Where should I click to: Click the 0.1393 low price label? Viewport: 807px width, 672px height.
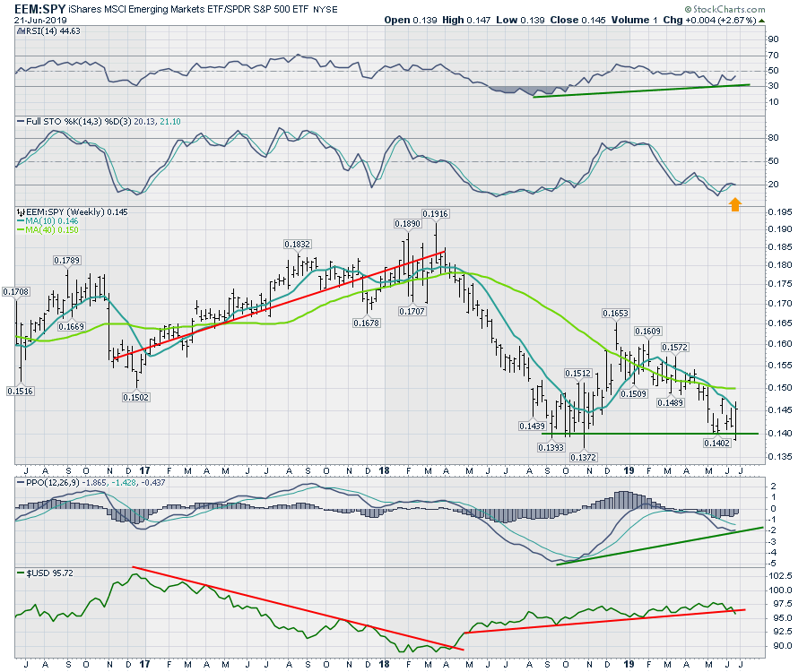pos(551,447)
